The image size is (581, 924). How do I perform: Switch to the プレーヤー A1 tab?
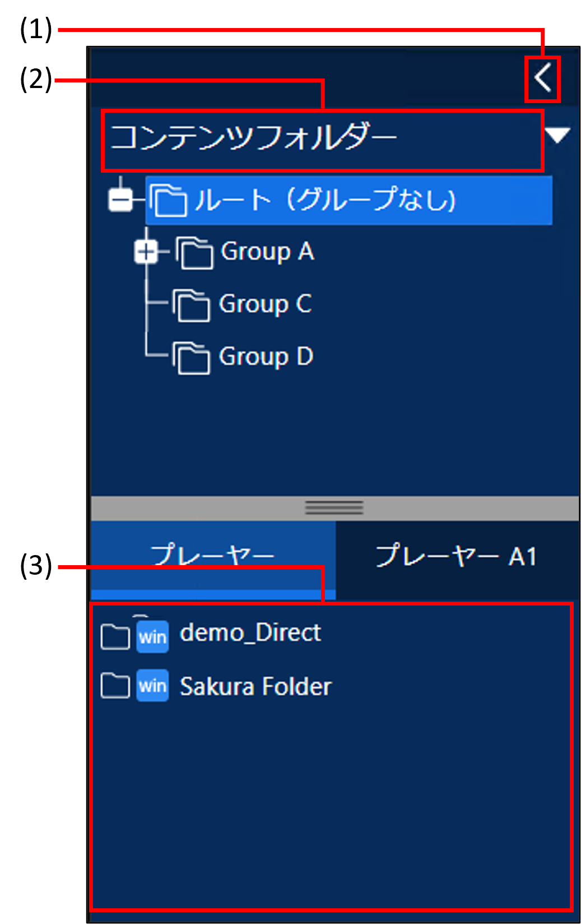coord(456,557)
